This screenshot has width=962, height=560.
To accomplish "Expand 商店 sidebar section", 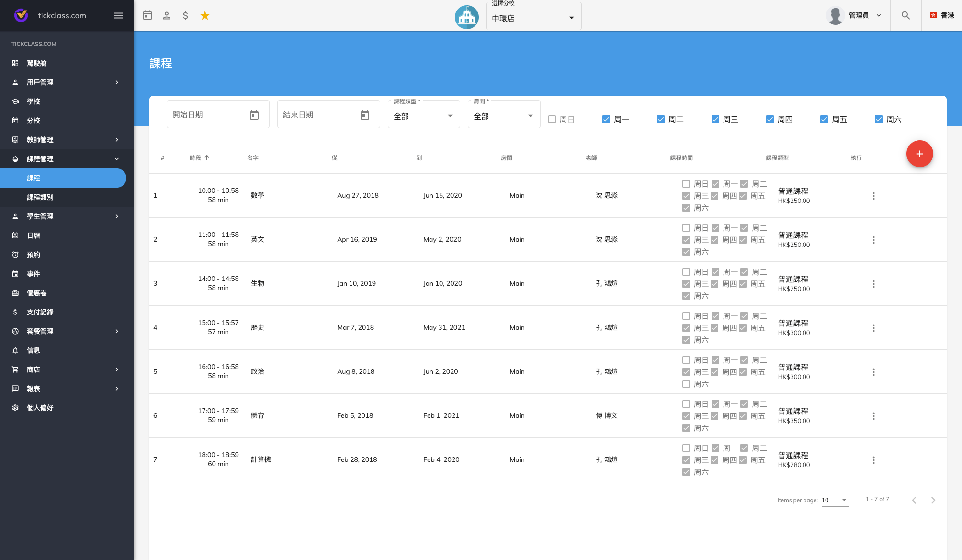I will tap(67, 370).
